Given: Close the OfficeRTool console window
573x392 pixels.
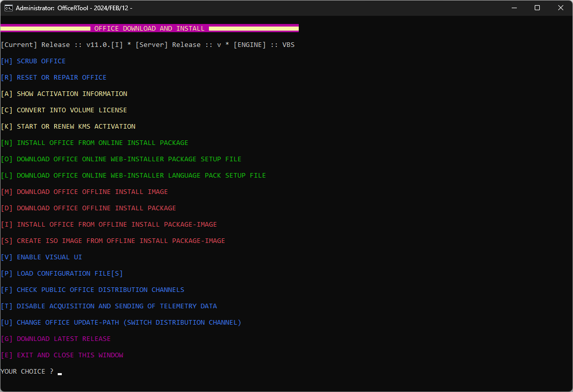Looking at the screenshot, I should pos(561,8).
